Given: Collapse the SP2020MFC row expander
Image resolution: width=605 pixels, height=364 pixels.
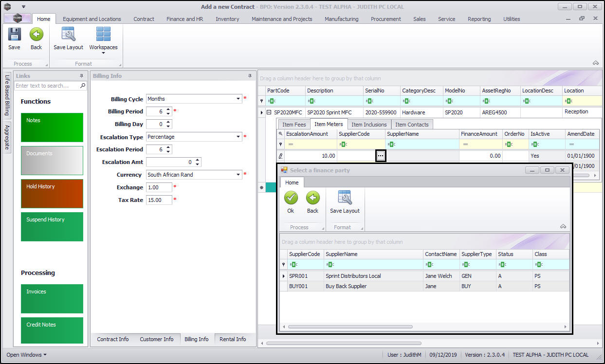Looking at the screenshot, I should coord(268,112).
